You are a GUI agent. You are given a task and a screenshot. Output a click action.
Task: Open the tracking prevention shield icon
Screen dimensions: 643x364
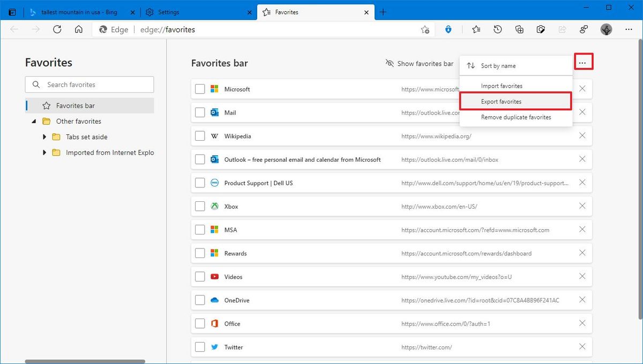pyautogui.click(x=448, y=29)
